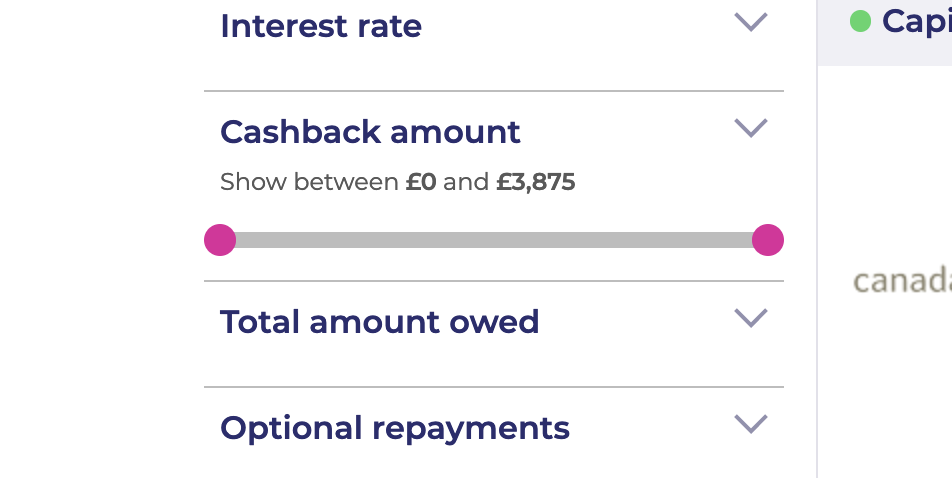
Task: Click the canada lender logo image
Action: click(x=902, y=281)
